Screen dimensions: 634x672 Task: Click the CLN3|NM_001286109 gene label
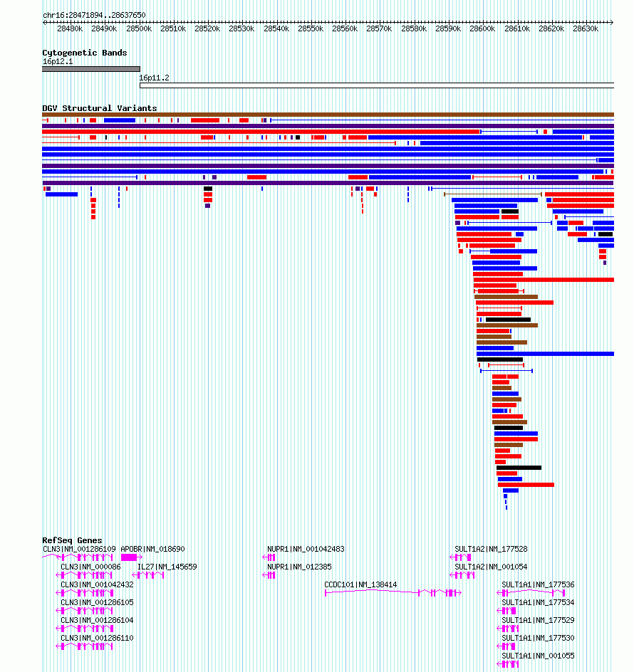[x=79, y=549]
